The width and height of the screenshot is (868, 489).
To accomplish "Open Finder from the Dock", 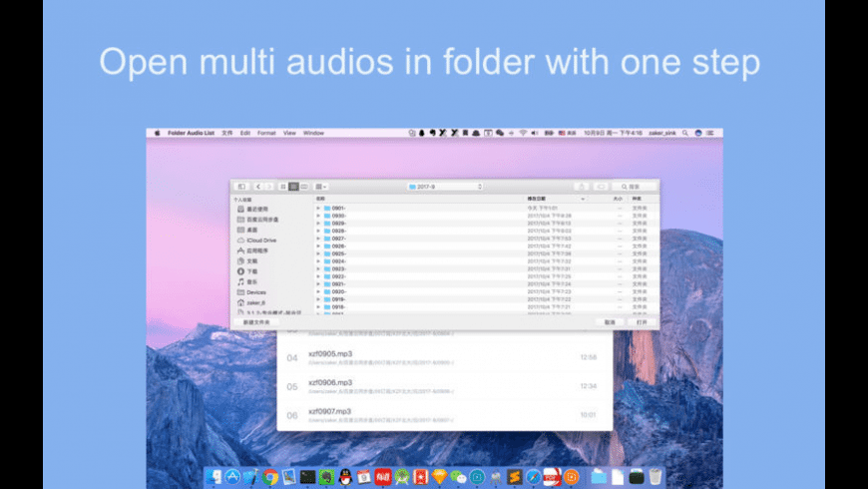I will [x=214, y=477].
